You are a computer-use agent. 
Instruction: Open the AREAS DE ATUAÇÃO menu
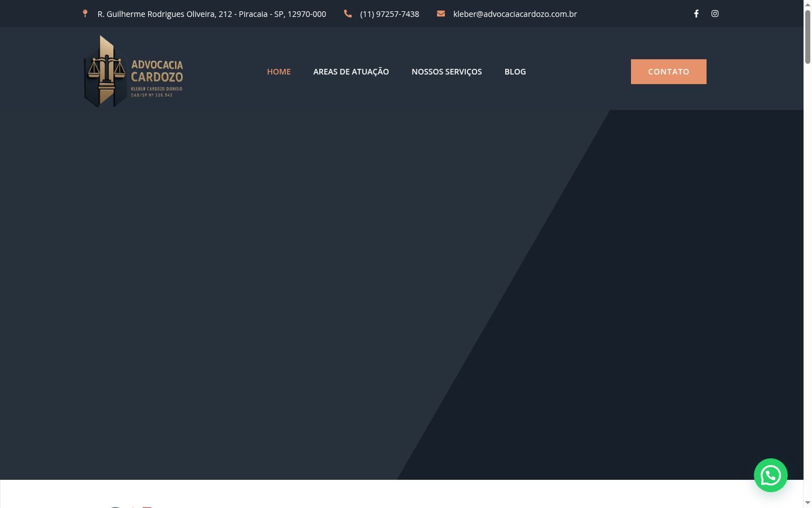click(351, 72)
